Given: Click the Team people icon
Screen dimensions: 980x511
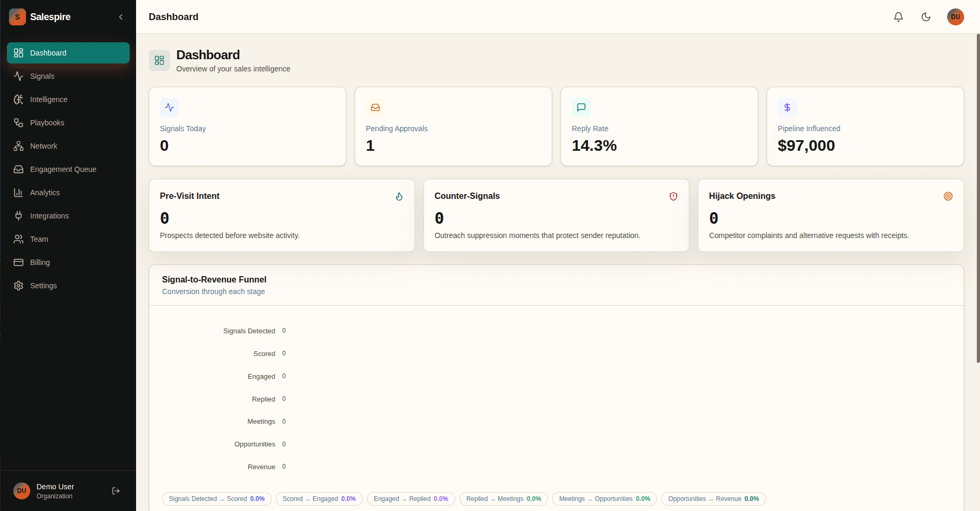Looking at the screenshot, I should [19, 239].
